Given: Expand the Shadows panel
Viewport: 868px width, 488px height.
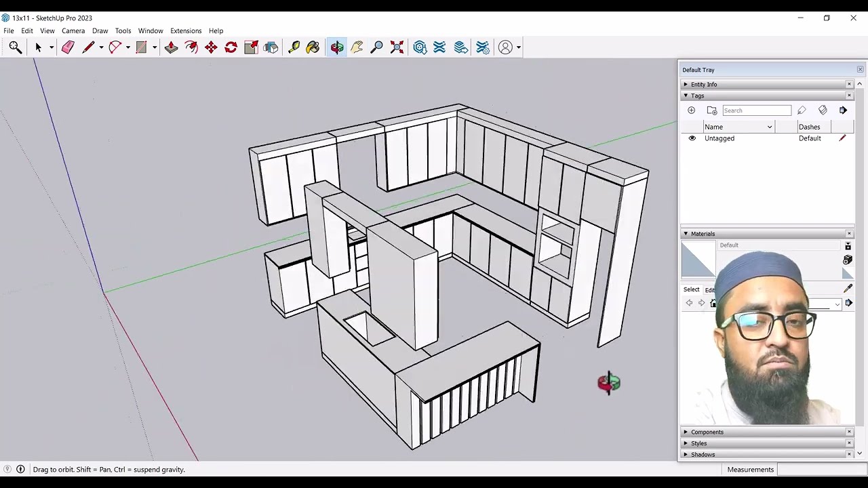Looking at the screenshot, I should click(686, 455).
